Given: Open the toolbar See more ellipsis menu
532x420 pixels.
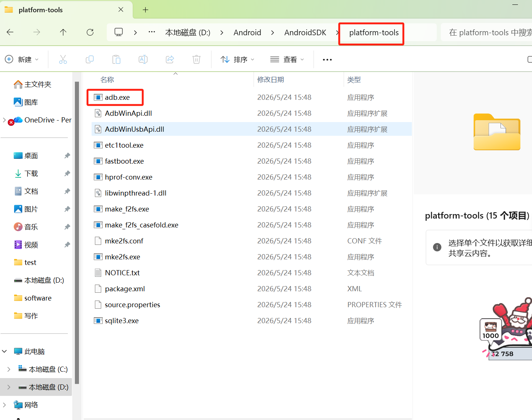Looking at the screenshot, I should (327, 59).
